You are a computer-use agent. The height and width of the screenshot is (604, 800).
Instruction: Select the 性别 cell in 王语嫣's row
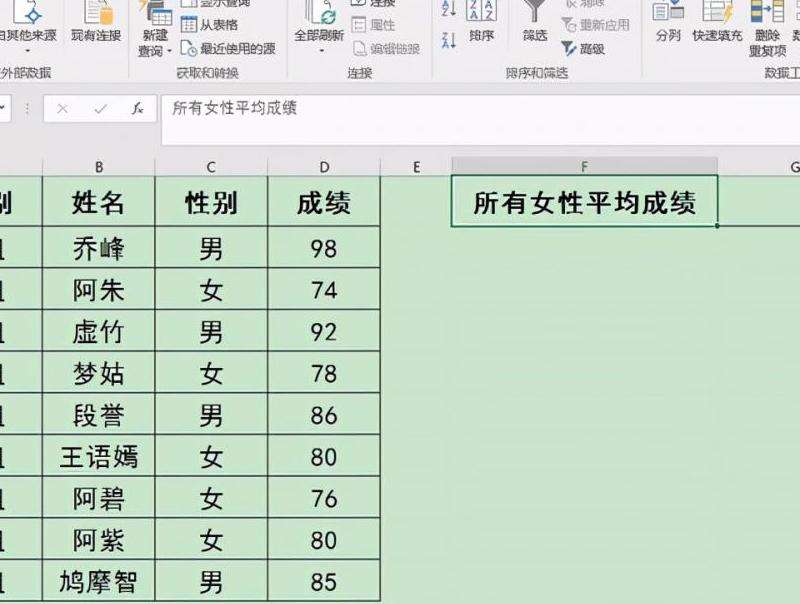coord(211,457)
